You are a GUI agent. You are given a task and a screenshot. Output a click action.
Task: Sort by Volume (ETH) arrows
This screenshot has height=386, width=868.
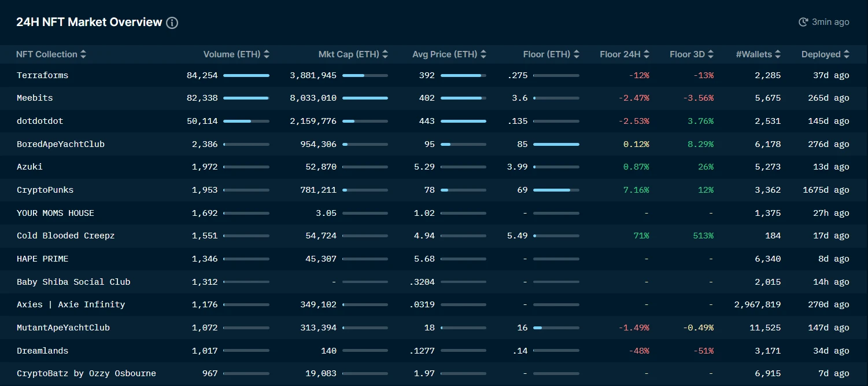click(x=267, y=54)
